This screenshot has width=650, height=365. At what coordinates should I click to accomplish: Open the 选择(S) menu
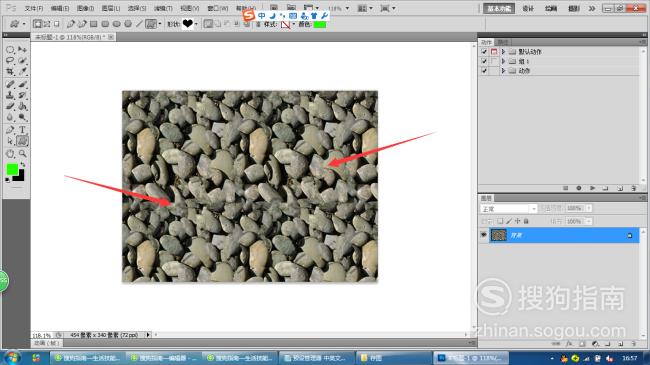[137, 8]
